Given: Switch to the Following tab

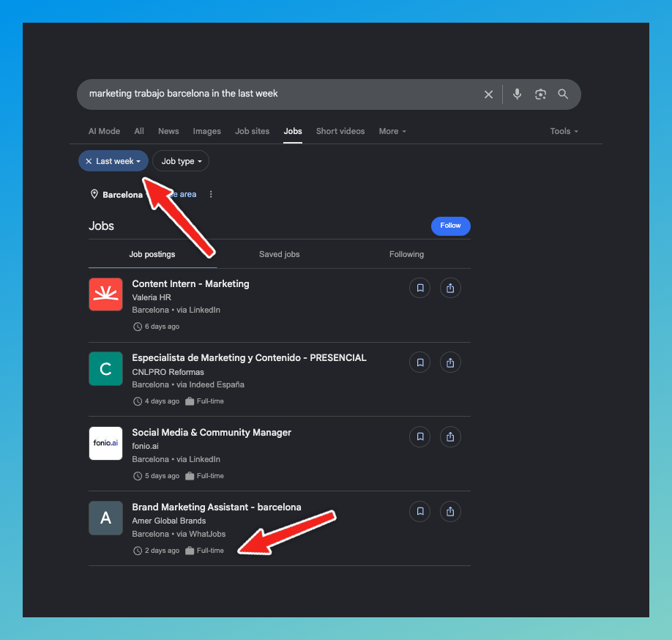Looking at the screenshot, I should 406,254.
